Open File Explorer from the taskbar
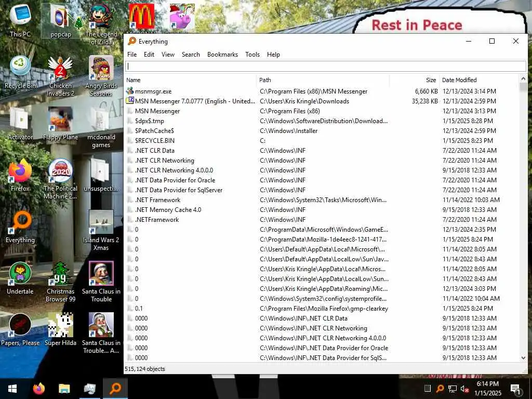 click(64, 389)
